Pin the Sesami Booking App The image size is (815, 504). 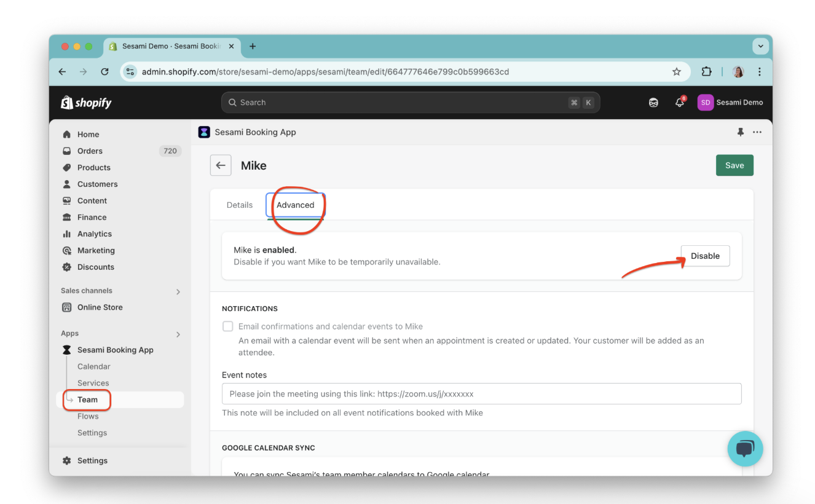click(x=740, y=132)
